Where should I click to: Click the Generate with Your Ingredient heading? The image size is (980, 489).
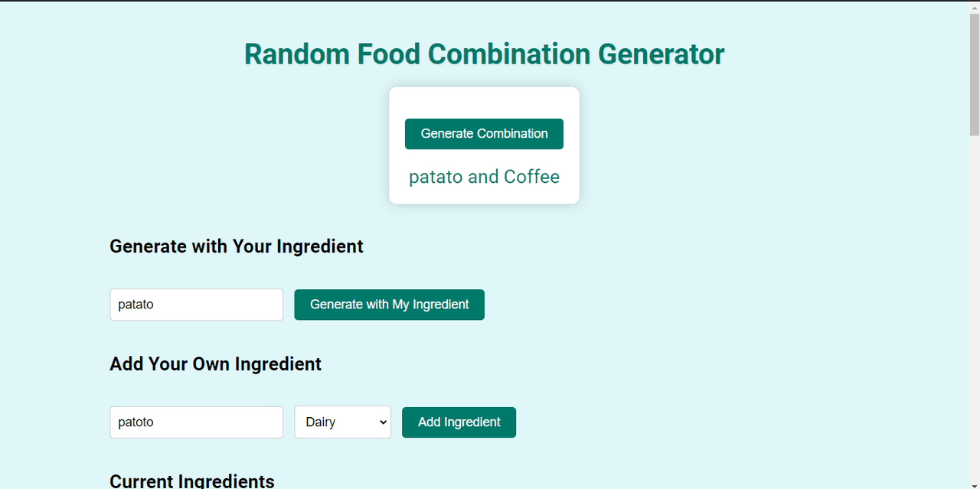click(236, 246)
